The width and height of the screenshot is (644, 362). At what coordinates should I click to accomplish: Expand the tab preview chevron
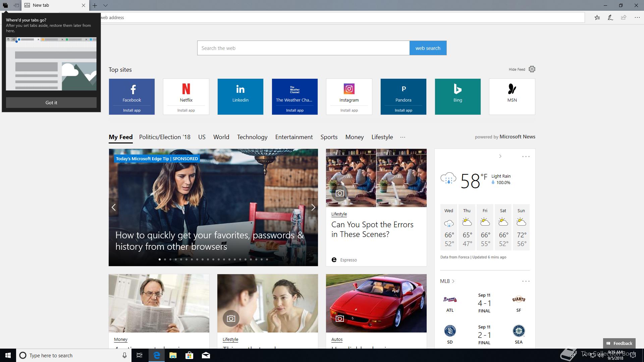point(105,5)
